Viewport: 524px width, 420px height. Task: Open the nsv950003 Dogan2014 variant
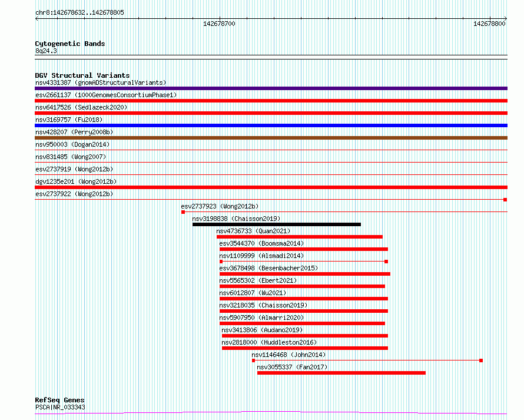point(72,144)
